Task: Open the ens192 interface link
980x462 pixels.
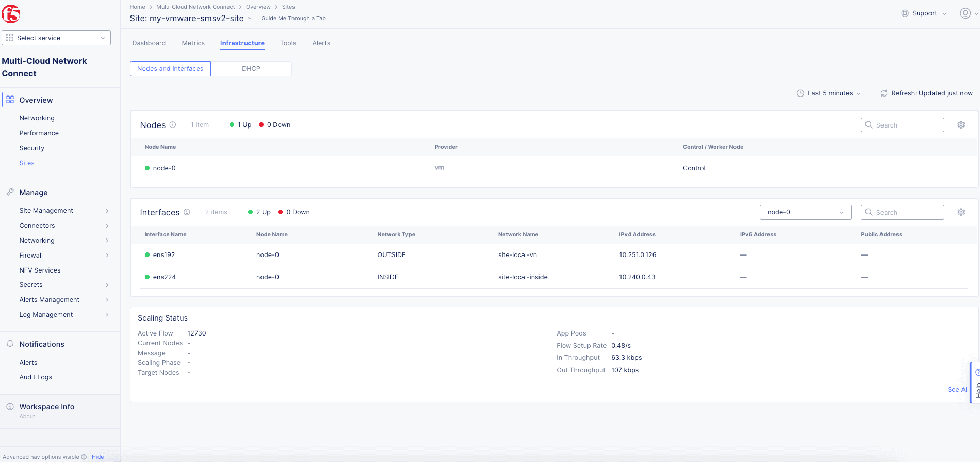Action: (x=164, y=255)
